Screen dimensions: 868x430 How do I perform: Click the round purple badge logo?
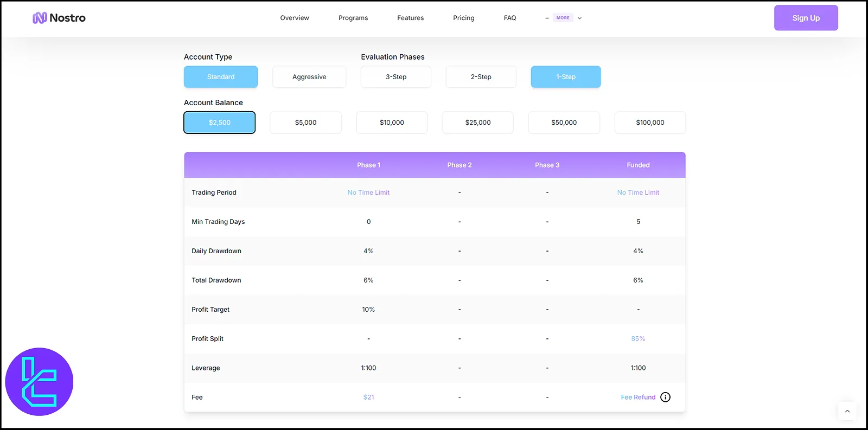coord(39,382)
